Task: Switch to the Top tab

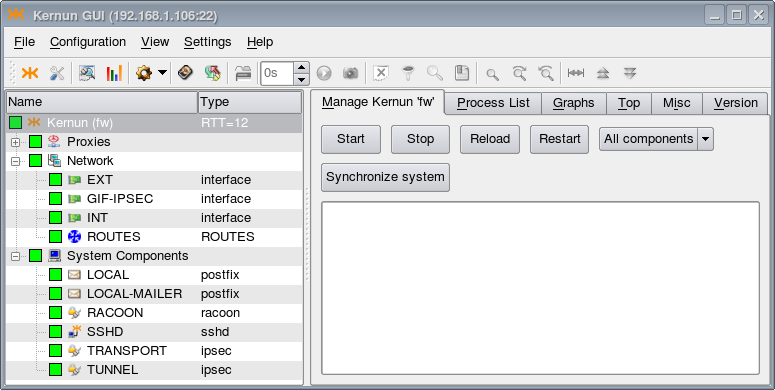Action: [x=629, y=103]
